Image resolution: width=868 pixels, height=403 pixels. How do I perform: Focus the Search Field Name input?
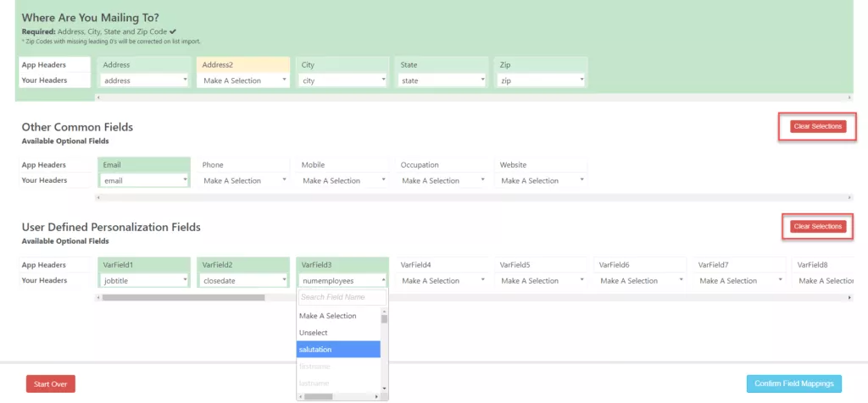342,297
